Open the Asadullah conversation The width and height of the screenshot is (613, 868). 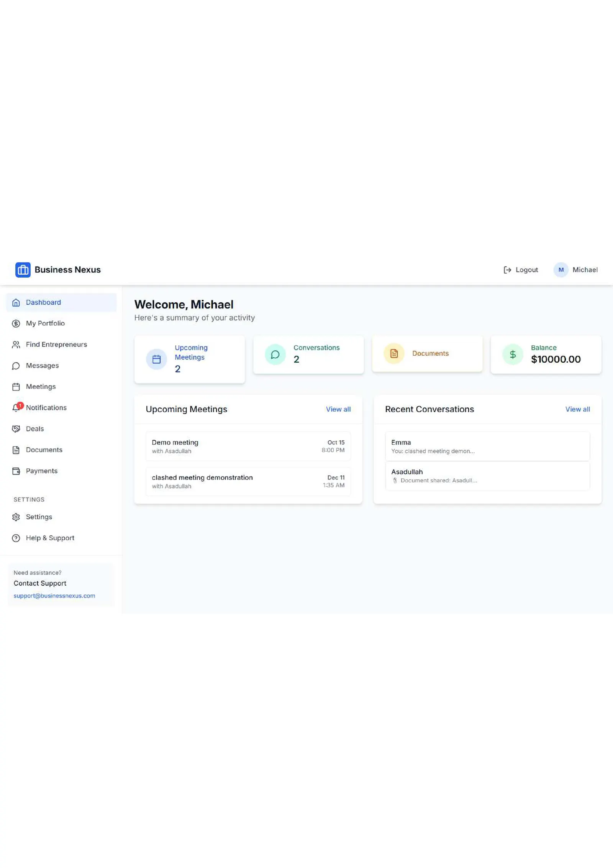(x=487, y=476)
